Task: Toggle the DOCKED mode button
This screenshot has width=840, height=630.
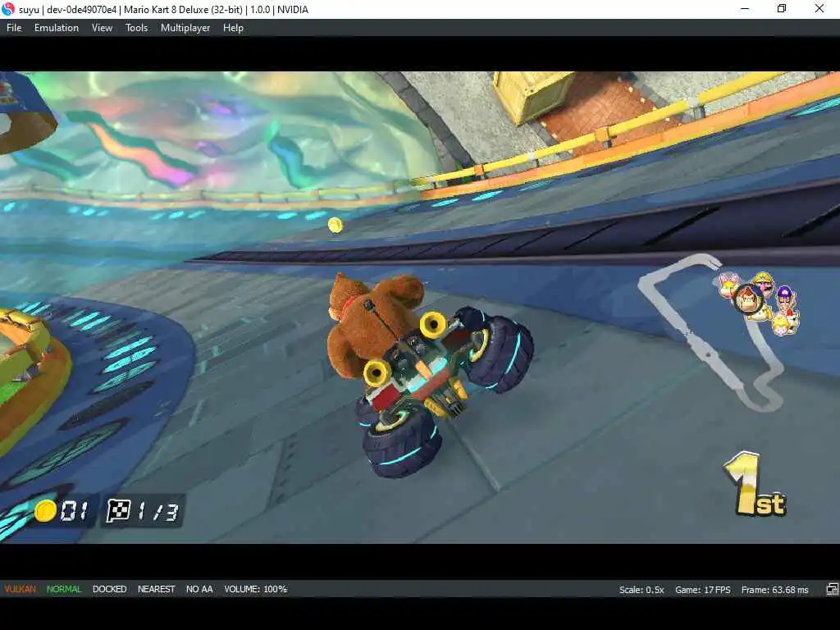Action: 109,589
